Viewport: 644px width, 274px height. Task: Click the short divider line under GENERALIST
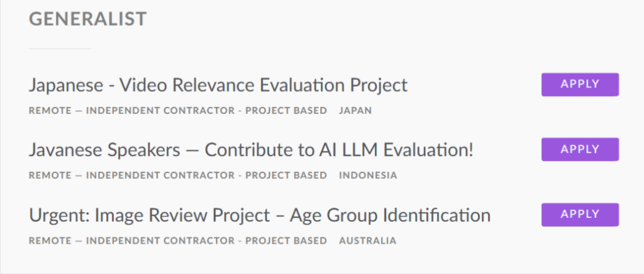(x=59, y=49)
